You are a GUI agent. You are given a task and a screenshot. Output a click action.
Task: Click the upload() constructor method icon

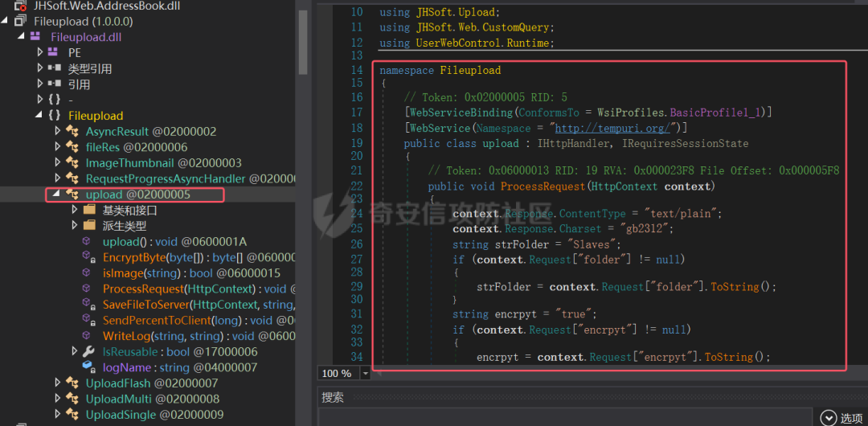click(x=86, y=241)
